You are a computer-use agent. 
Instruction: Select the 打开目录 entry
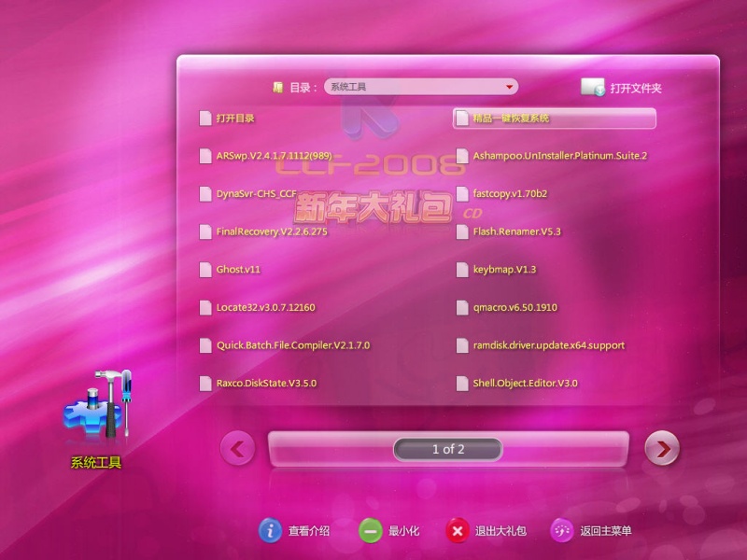click(x=234, y=119)
